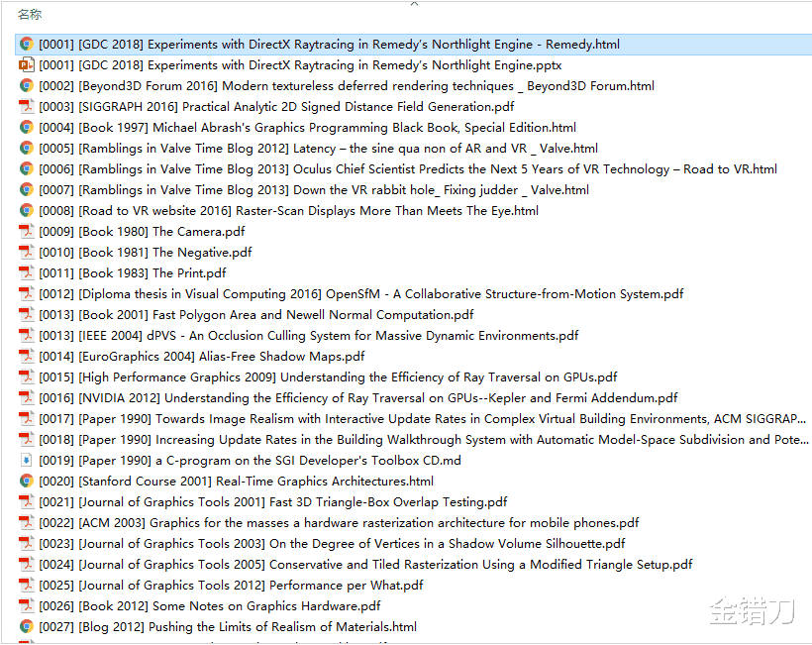Click Chrome icon of [0008] Raster-Scan Displays file
Image resolution: width=812 pixels, height=645 pixels.
(27, 210)
